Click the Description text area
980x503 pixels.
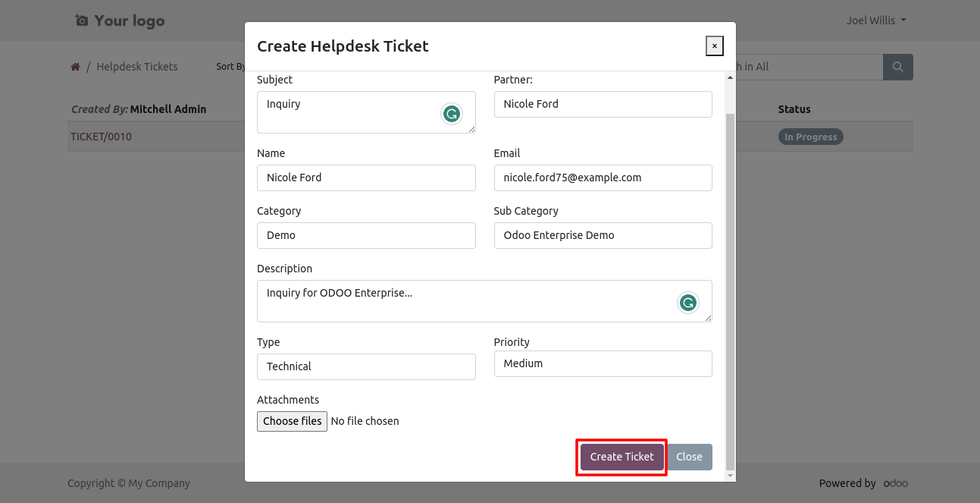pyautogui.click(x=484, y=301)
